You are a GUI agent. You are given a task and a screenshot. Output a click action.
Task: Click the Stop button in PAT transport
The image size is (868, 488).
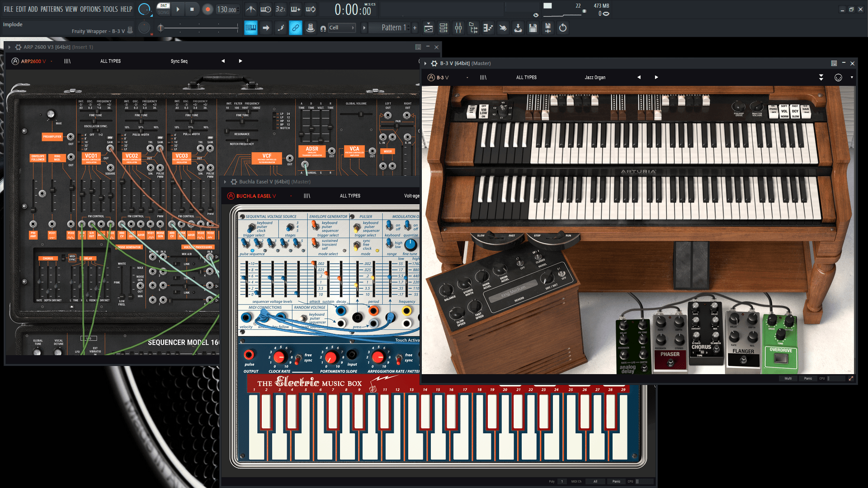coord(192,9)
